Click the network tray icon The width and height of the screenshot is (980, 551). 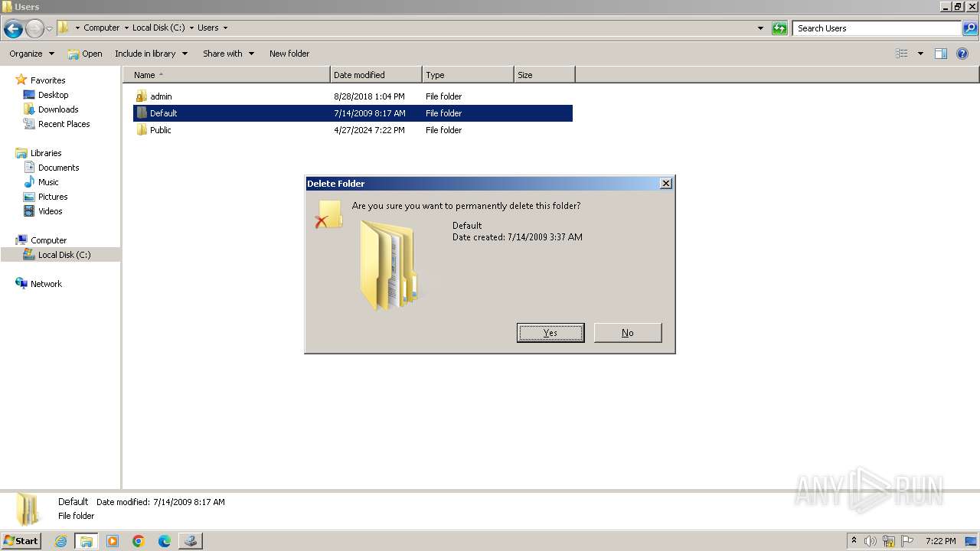click(x=889, y=541)
